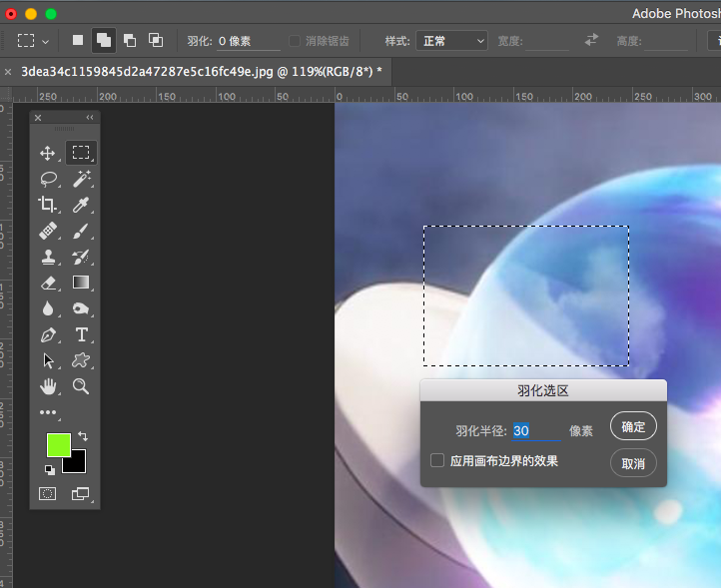Choose the Eyedropper tool

click(x=81, y=205)
